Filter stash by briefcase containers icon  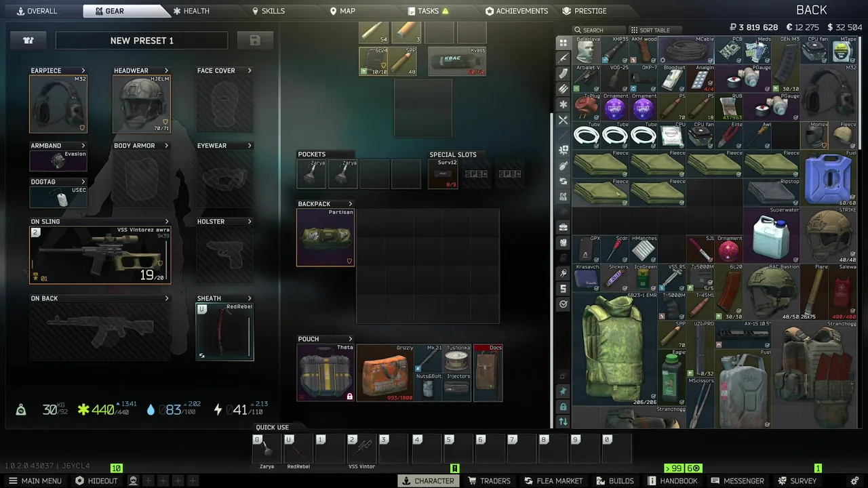[563, 227]
